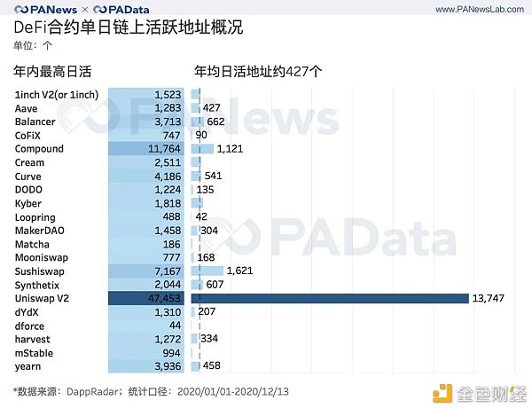Select the dforce row label
The width and height of the screenshot is (532, 408).
pos(29,326)
